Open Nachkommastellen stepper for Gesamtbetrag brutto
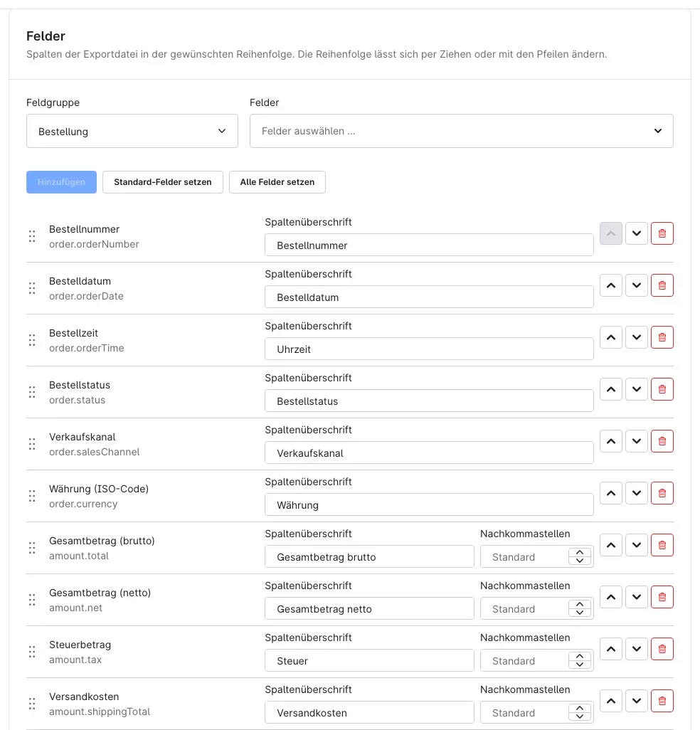The image size is (700, 730). 580,556
